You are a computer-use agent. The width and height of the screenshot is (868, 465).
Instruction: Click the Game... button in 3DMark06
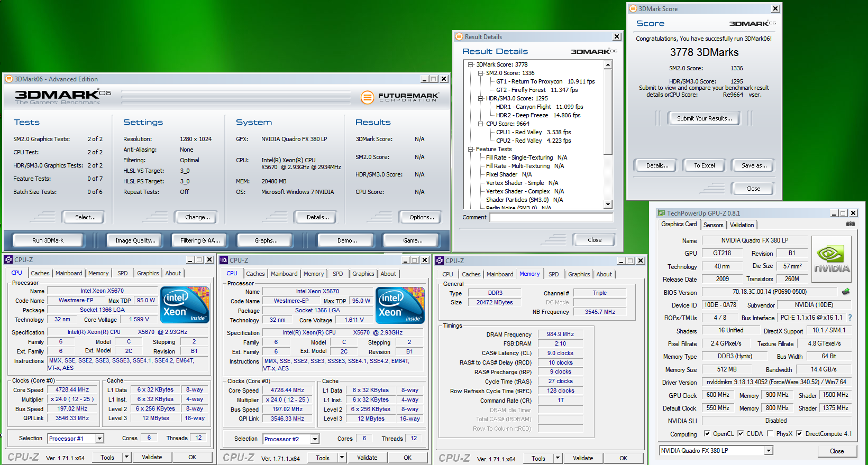coord(413,240)
